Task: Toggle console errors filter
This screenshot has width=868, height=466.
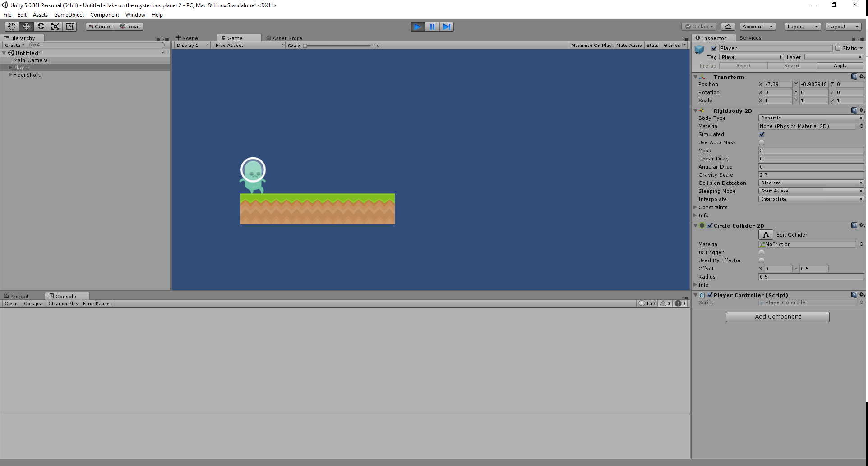Action: (x=680, y=304)
